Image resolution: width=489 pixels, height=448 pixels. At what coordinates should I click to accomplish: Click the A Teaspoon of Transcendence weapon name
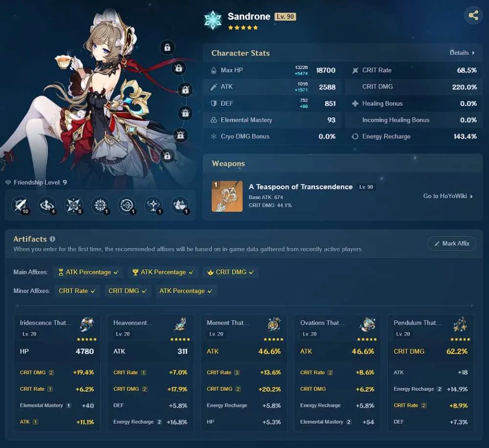(x=301, y=187)
